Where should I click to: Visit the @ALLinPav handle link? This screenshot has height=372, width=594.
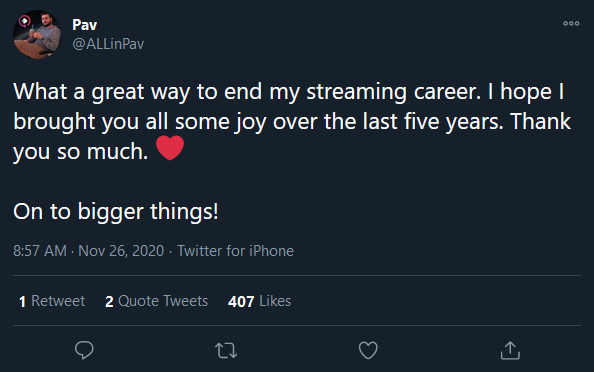(x=108, y=44)
